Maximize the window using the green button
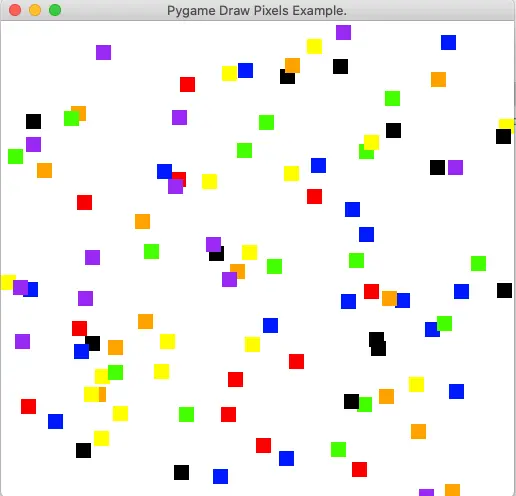The width and height of the screenshot is (516, 496). (x=55, y=10)
